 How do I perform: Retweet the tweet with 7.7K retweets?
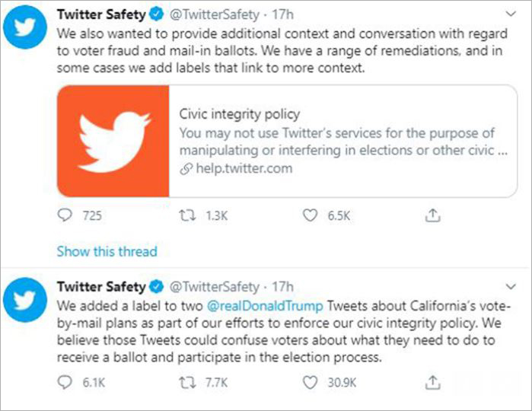coord(187,382)
